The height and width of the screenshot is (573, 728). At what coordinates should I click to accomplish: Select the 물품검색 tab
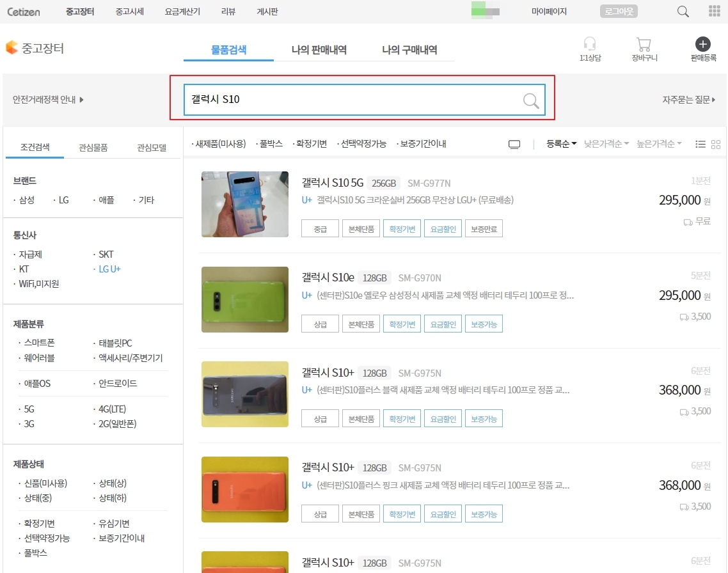click(228, 50)
